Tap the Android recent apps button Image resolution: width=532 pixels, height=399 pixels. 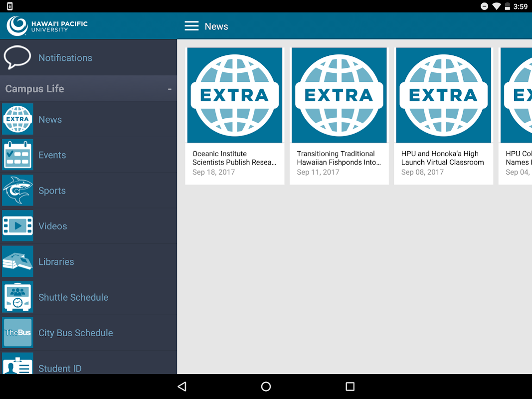[x=350, y=387]
